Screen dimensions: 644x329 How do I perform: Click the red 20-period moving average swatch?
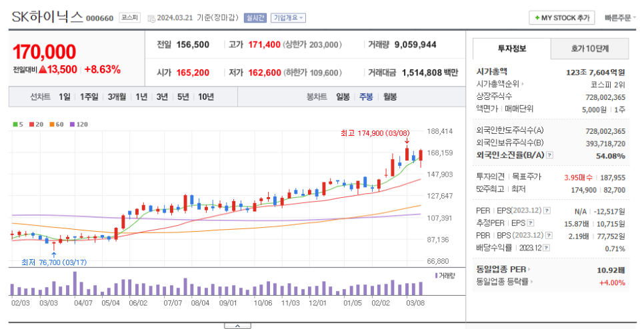31,125
